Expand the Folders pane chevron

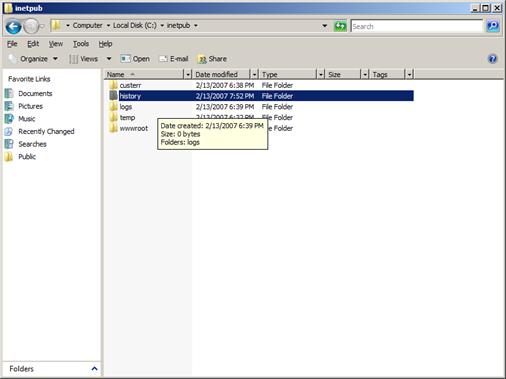(94, 368)
